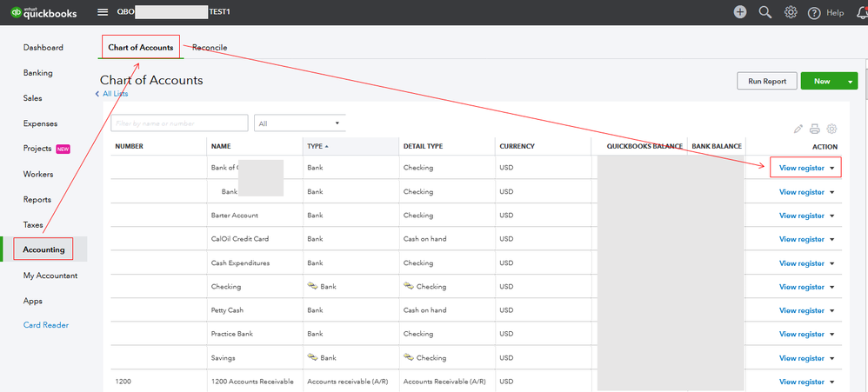Open Reports in the sidebar
868x392 pixels.
37,200
